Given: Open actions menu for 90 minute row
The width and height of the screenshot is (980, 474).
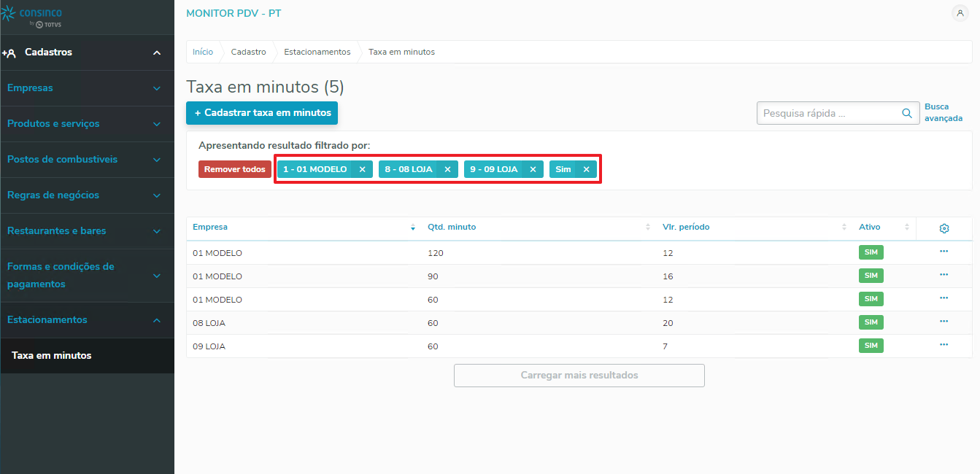Looking at the screenshot, I should pyautogui.click(x=944, y=274).
